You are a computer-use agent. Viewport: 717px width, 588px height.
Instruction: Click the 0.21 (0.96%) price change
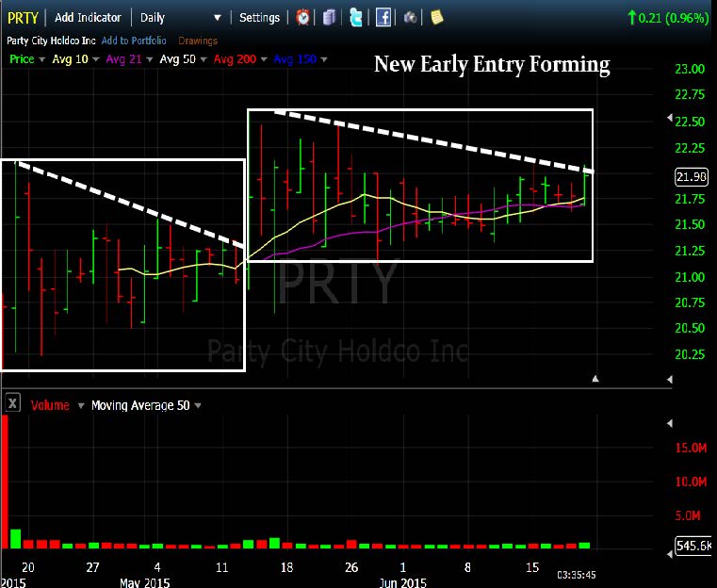668,18
